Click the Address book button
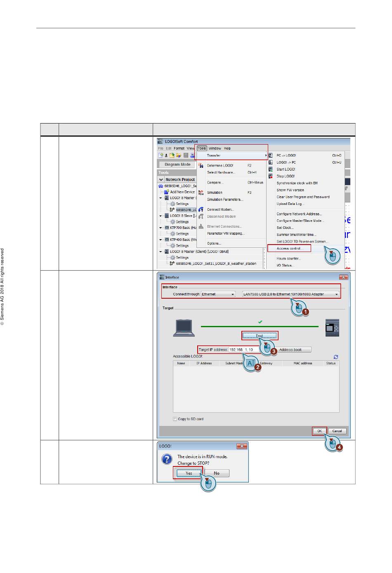This screenshot has width=392, height=573. [x=290, y=350]
